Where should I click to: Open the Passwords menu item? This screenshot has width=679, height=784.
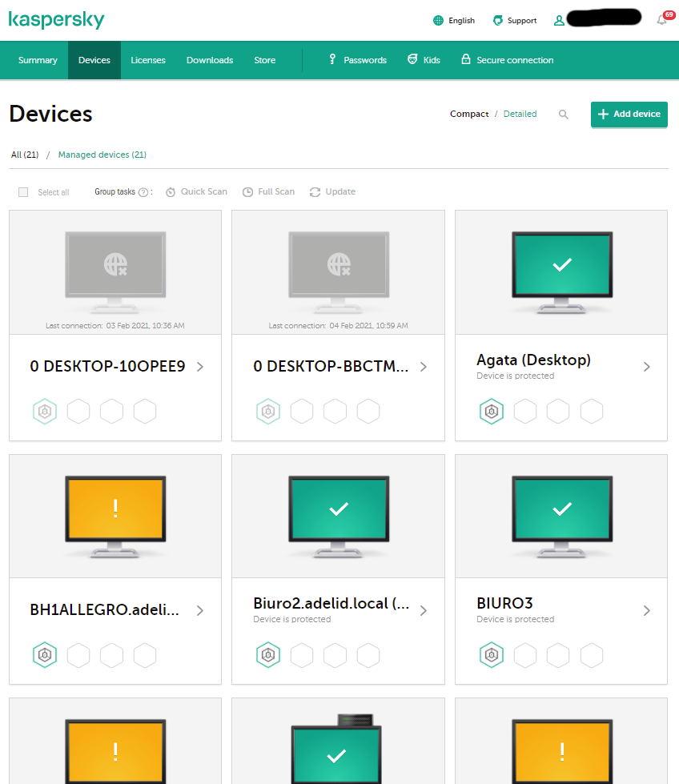pos(357,60)
